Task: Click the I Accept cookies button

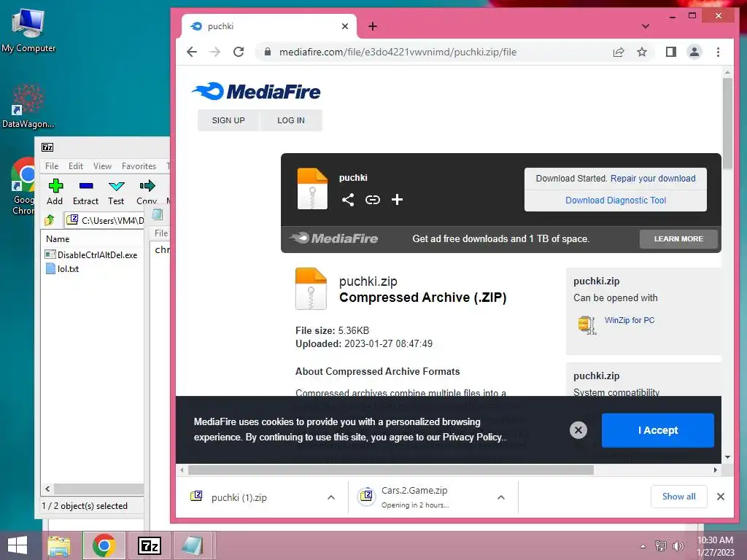Action: pyautogui.click(x=657, y=430)
